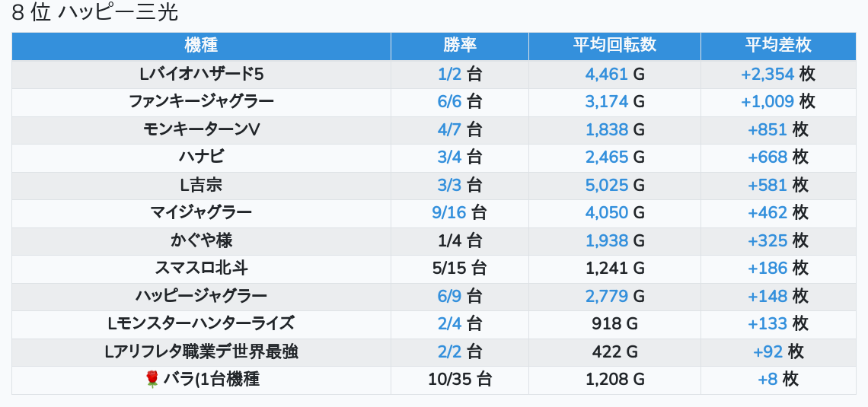Click the 2/2 win rate link
Image resolution: width=868 pixels, height=407 pixels.
pos(449,351)
